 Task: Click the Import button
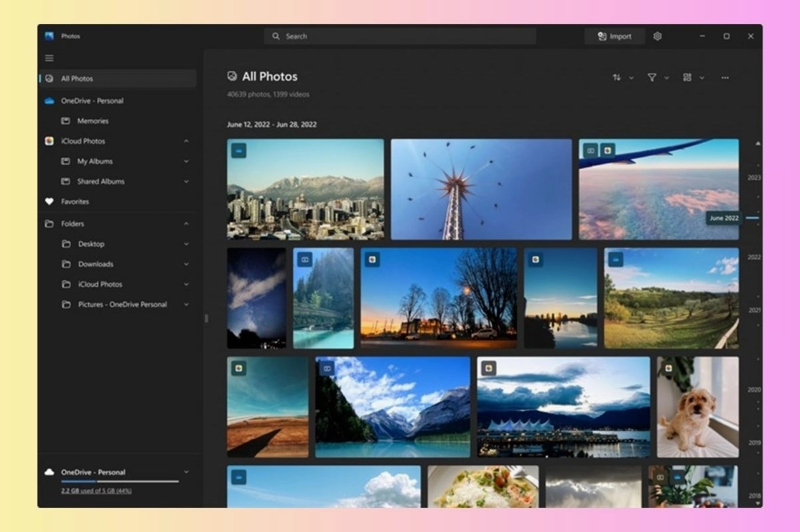point(614,35)
